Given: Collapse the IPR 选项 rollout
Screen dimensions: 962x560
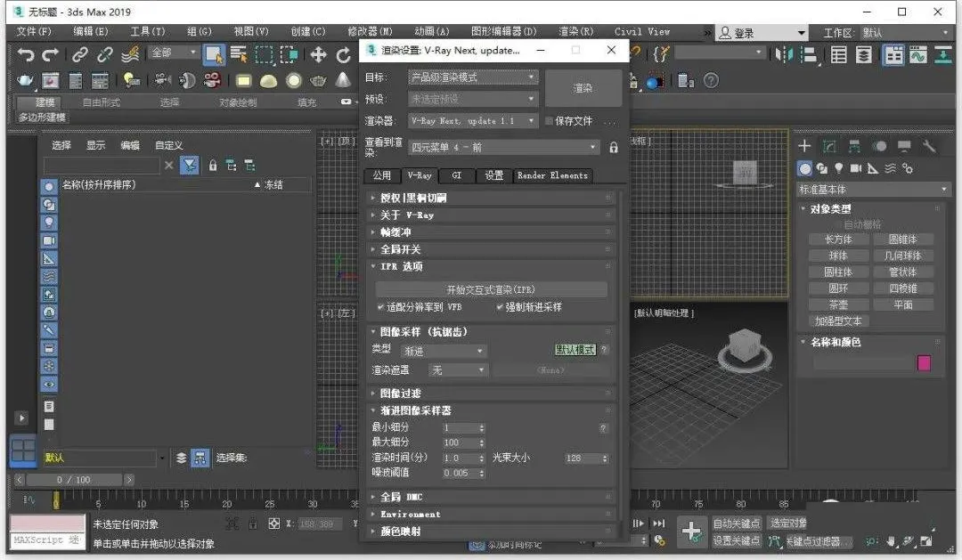Looking at the screenshot, I should click(491, 266).
